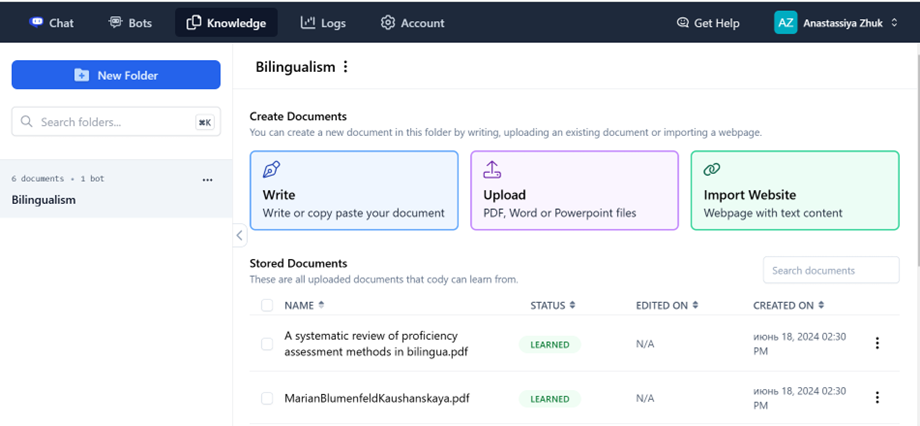920x426 pixels.
Task: Check the MarianBlumenfeldKaushanskaya.pdf checkbox
Action: coord(267,398)
